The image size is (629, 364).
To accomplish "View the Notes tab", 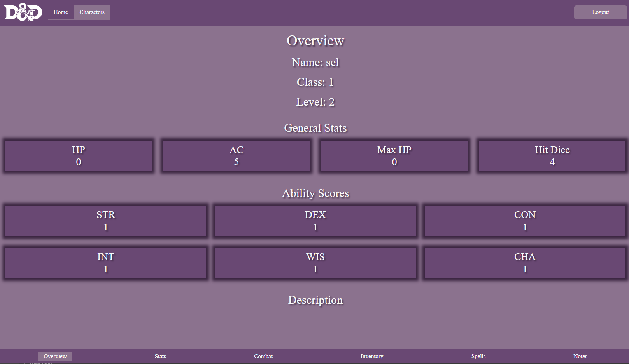I will pyautogui.click(x=580, y=356).
